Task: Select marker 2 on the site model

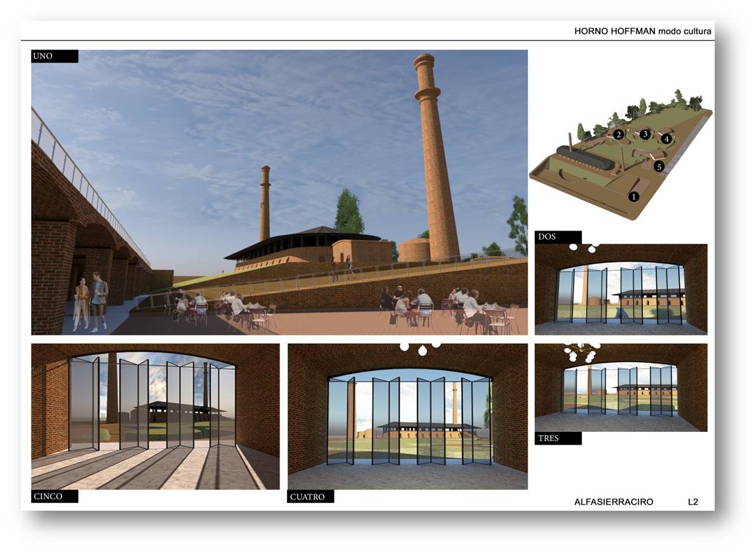Action: tap(619, 135)
